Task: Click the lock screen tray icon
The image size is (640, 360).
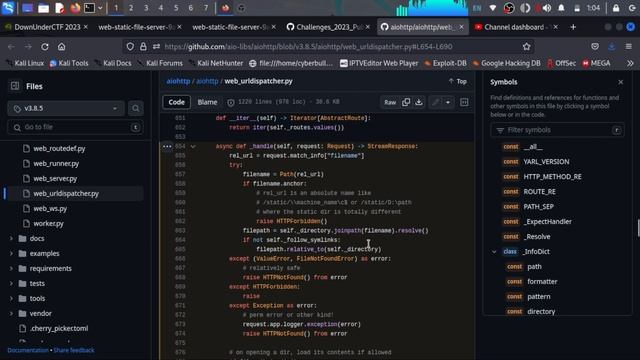Action: pos(616,8)
